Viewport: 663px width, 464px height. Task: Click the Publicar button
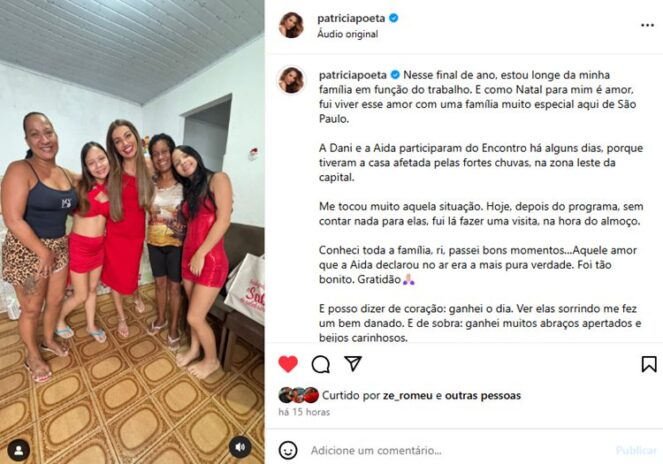point(636,450)
